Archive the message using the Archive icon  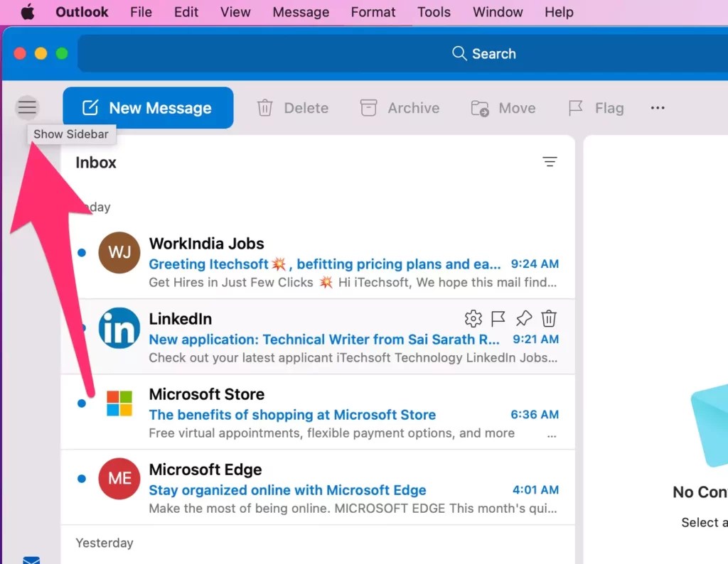coord(369,108)
